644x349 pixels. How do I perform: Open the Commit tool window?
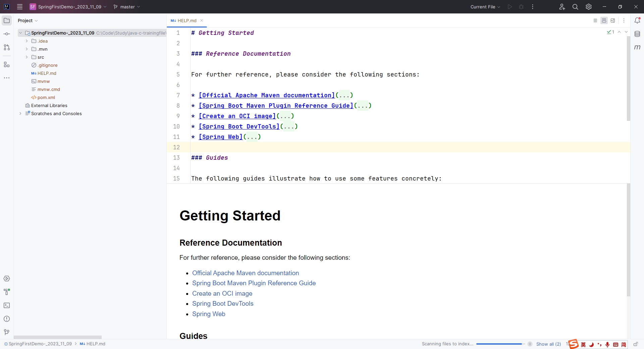[7, 34]
